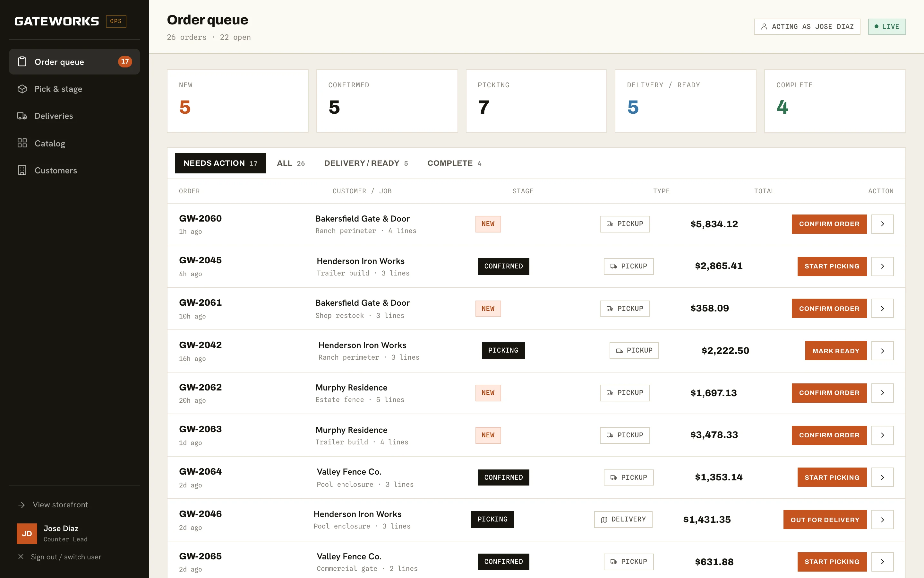Switch to the Needs Action tab
This screenshot has width=924, height=578.
pyautogui.click(x=221, y=163)
